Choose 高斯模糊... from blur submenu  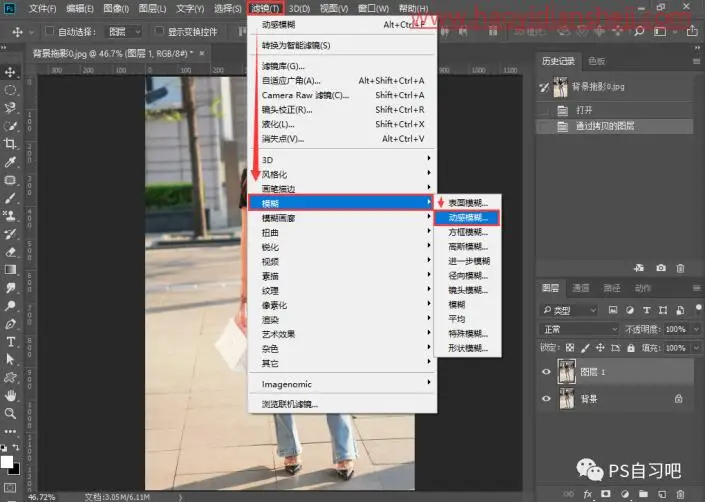(x=468, y=246)
